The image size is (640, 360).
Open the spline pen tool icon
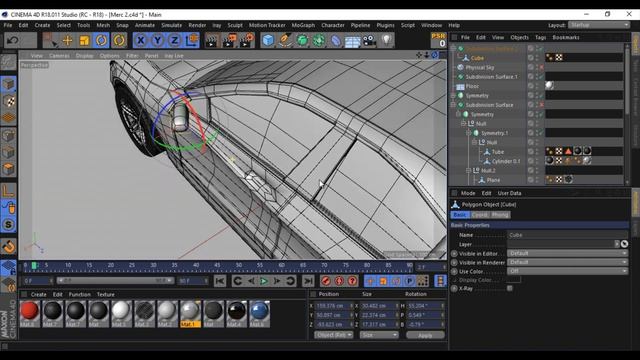pyautogui.click(x=285, y=40)
